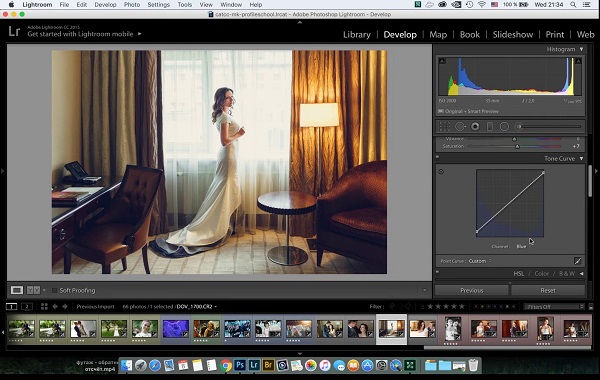Viewport: 600px width, 380px height.
Task: Toggle the Tone Curve panel switch
Action: pos(437,157)
